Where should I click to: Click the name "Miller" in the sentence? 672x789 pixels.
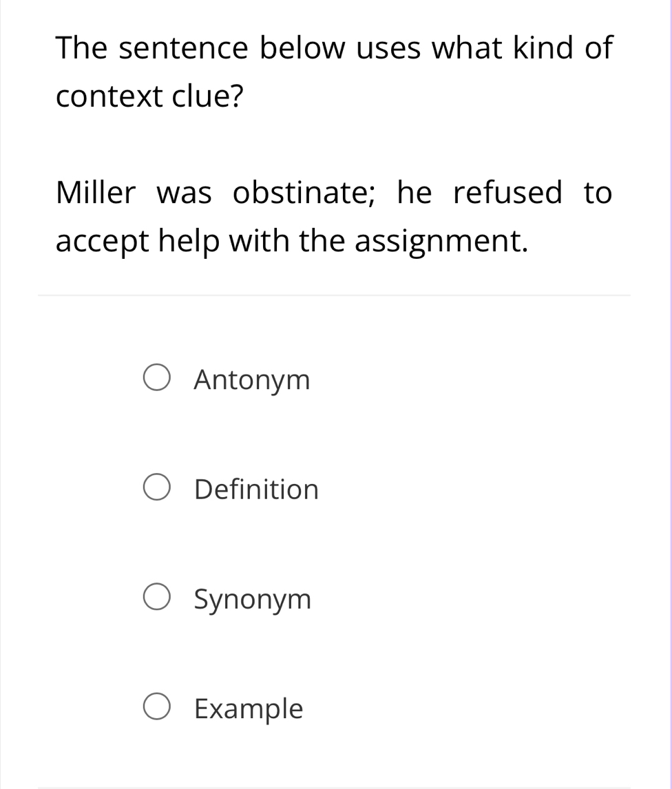[96, 193]
